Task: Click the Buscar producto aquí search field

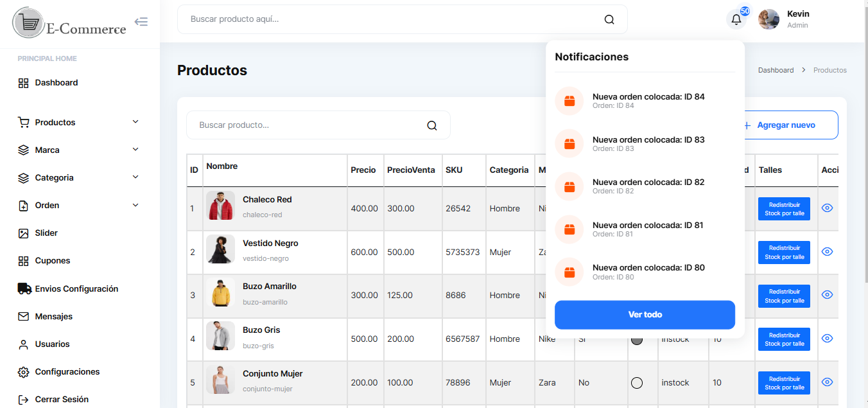Action: pos(392,19)
